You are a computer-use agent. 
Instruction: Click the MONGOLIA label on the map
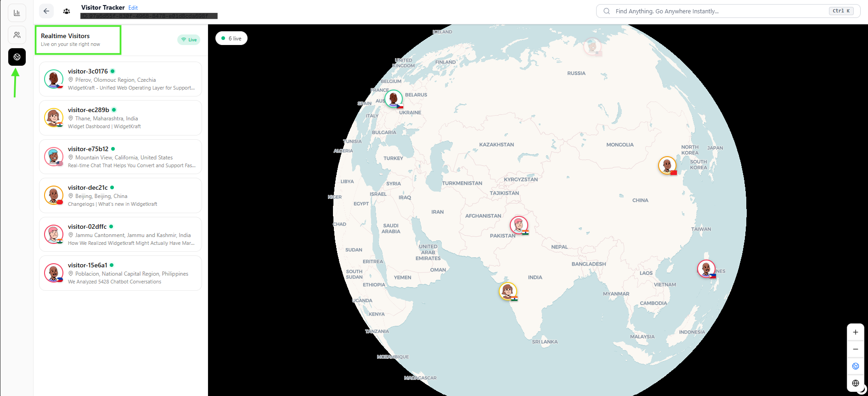620,145
